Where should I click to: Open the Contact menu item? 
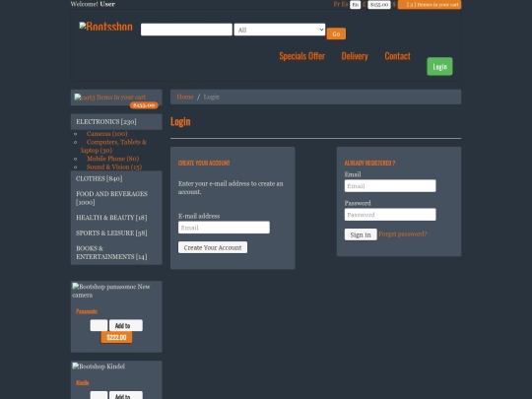[397, 56]
